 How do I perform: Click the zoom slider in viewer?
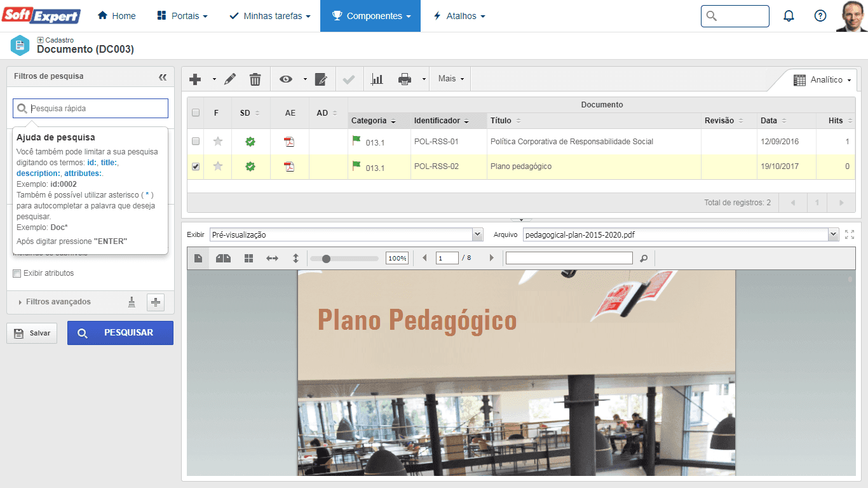pyautogui.click(x=344, y=259)
